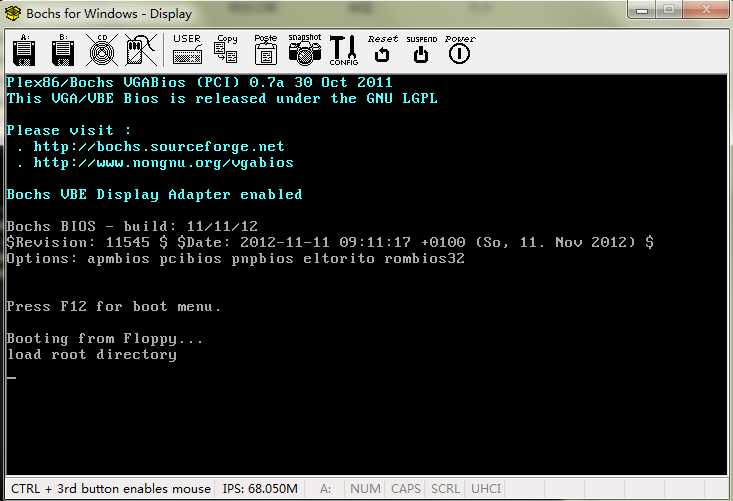Maximize the Bochs window
Image resolution: width=733 pixels, height=501 pixels.
click(668, 10)
